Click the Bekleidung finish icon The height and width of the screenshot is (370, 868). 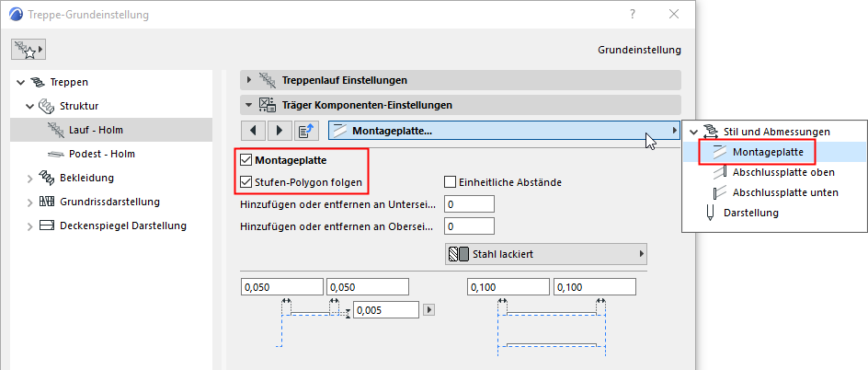pyautogui.click(x=46, y=178)
